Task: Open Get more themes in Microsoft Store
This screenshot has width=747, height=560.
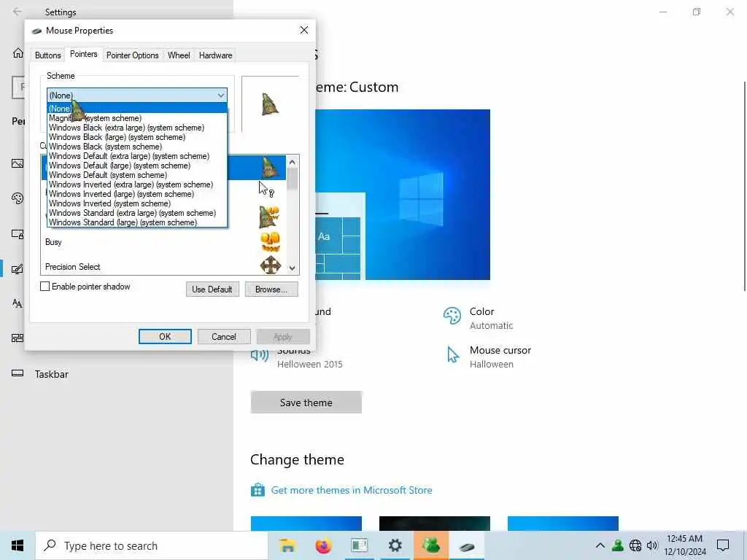Action: pyautogui.click(x=352, y=490)
